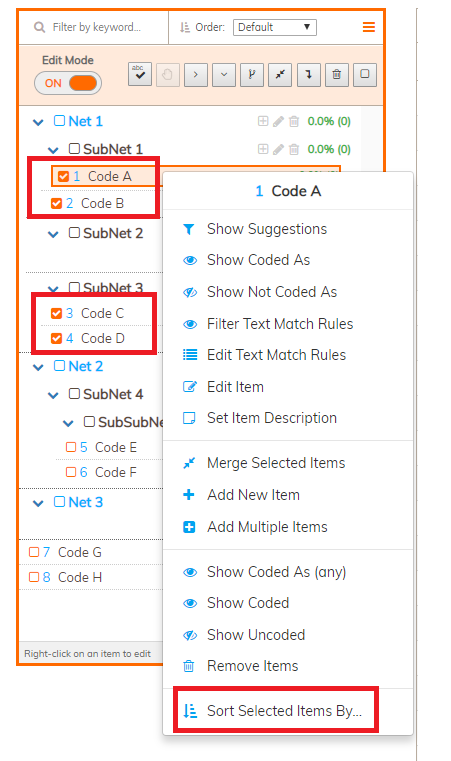This screenshot has width=451, height=761.
Task: Uncheck the Code B checkbox
Action: coord(56,203)
